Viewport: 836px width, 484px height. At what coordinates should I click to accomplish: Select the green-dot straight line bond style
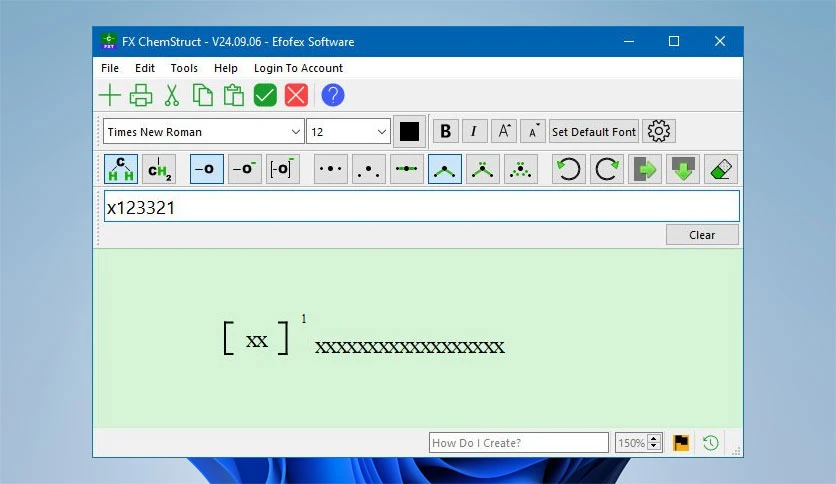[x=407, y=169]
